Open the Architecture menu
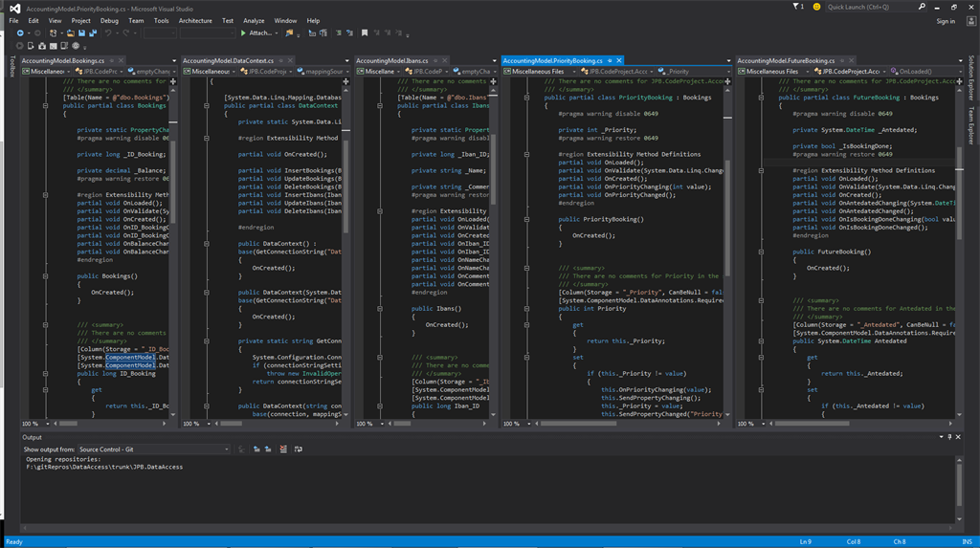 [195, 20]
